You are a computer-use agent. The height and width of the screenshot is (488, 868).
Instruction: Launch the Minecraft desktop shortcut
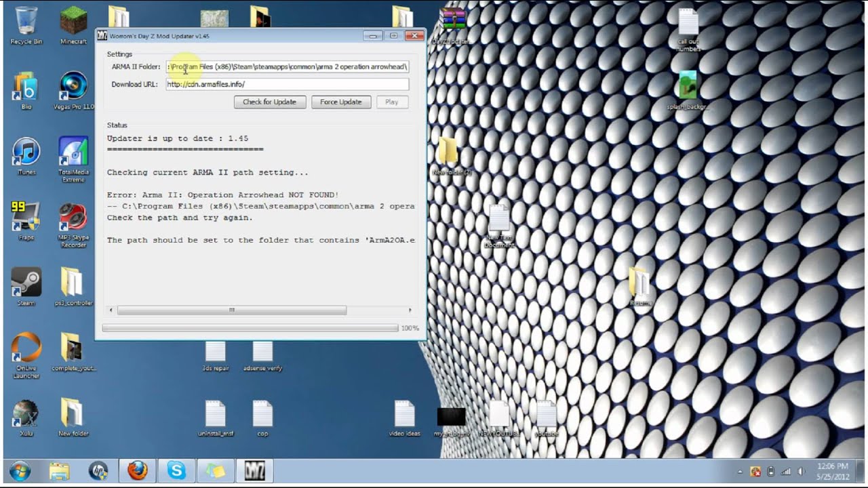coord(73,26)
